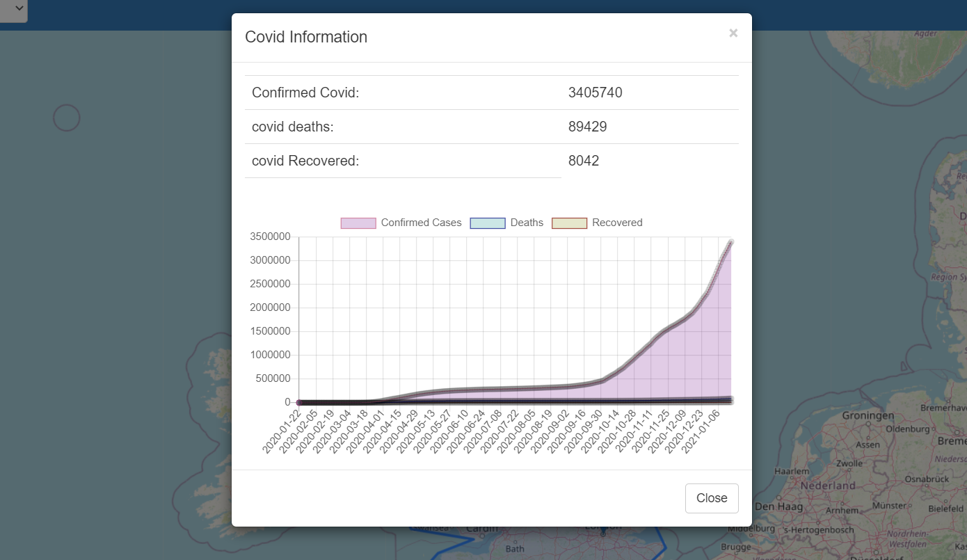The image size is (967, 560).
Task: Click the pink Confirmed Cases legend swatch
Action: pyautogui.click(x=358, y=223)
